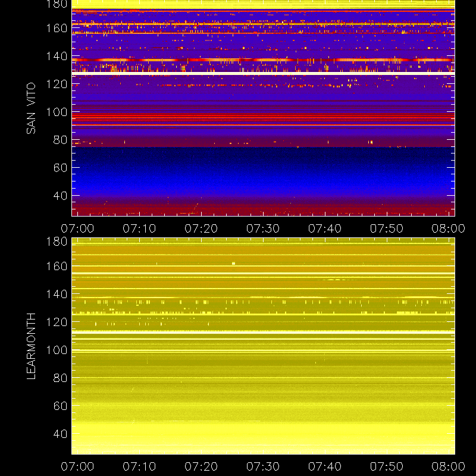Click 160 frequency tick of SAN VITO
The width and height of the screenshot is (476, 476).
57,29
